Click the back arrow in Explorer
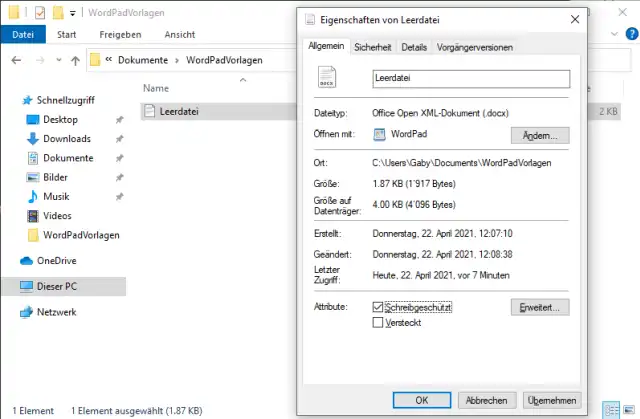This screenshot has height=419, width=640. (16, 61)
